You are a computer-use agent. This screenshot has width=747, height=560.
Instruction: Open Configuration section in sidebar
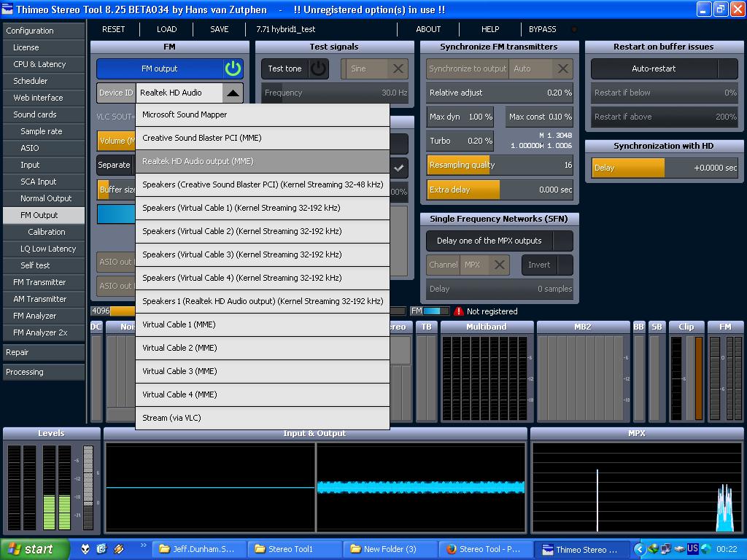point(43,31)
